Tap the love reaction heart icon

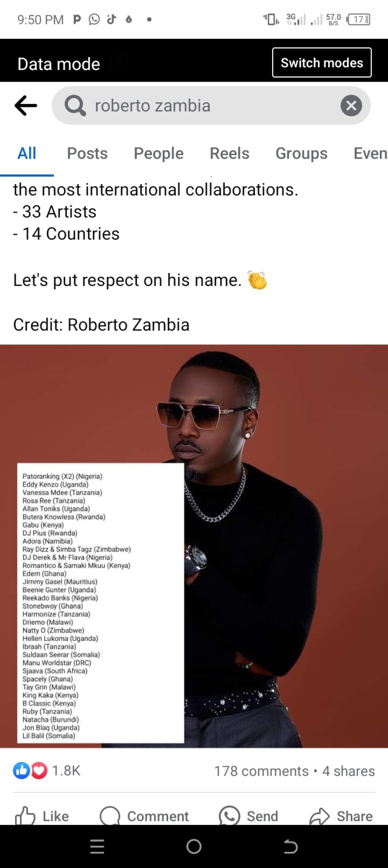click(39, 770)
